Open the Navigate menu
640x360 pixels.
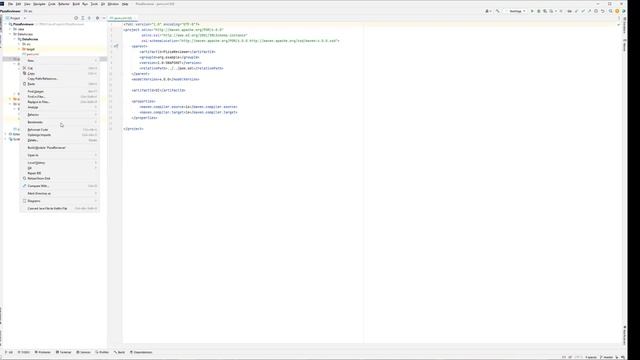click(39, 4)
